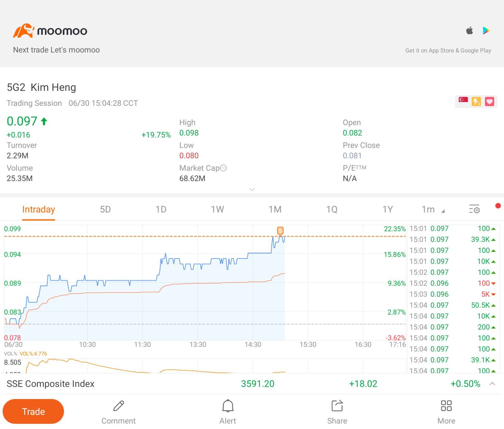Select the 15:04 trade of 39.1K
This screenshot has height=429, width=504.
[x=453, y=360]
